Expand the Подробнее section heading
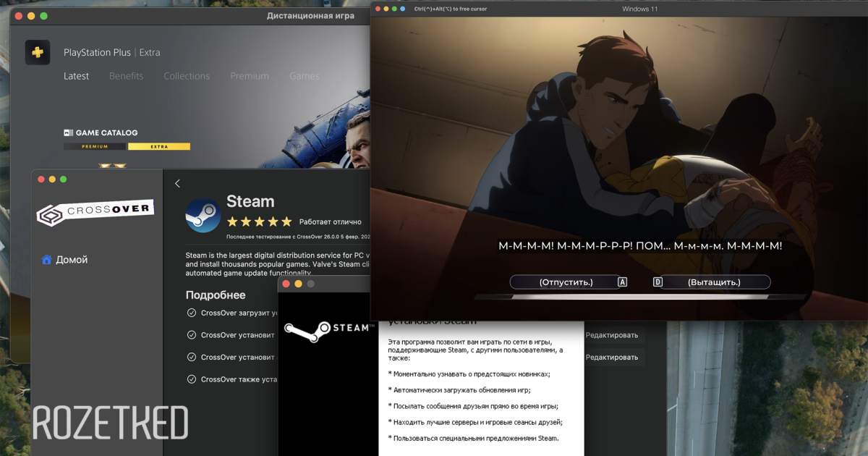 click(x=216, y=295)
